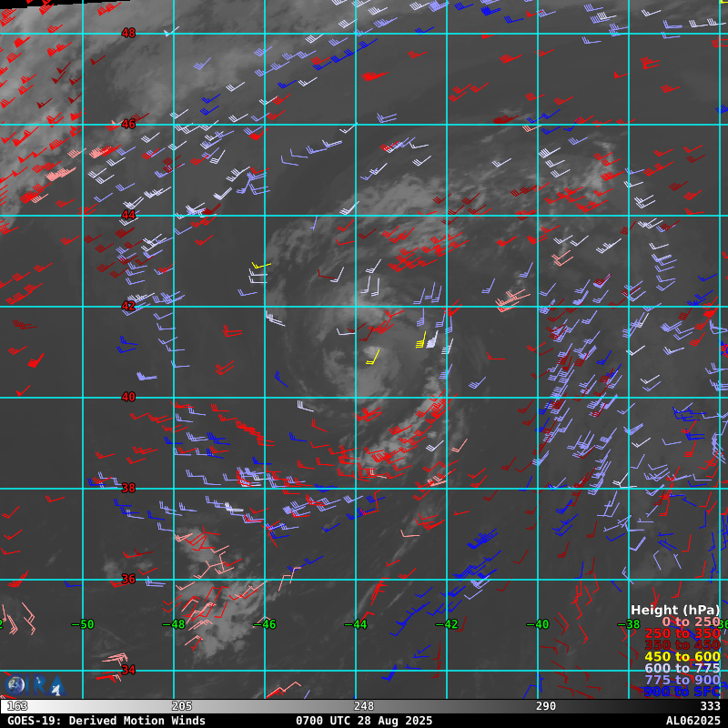Click the yellow wind barb near 46W 43N
This screenshot has height=728, width=728.
coord(261,266)
